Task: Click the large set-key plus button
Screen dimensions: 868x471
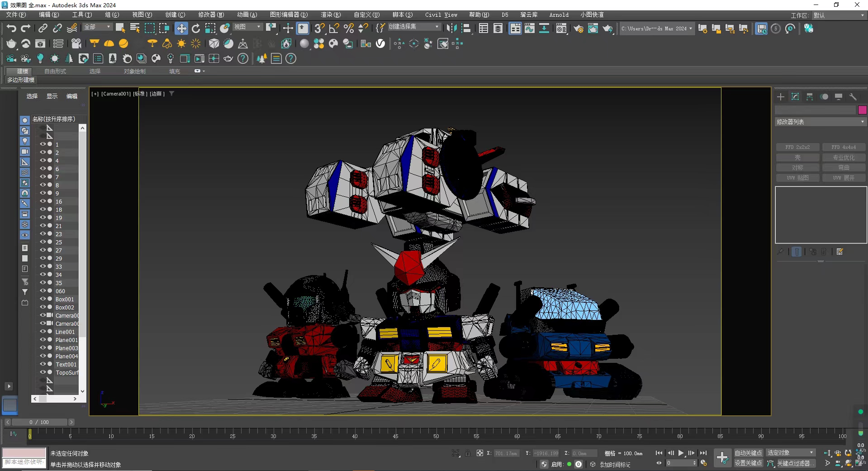Action: click(x=722, y=458)
